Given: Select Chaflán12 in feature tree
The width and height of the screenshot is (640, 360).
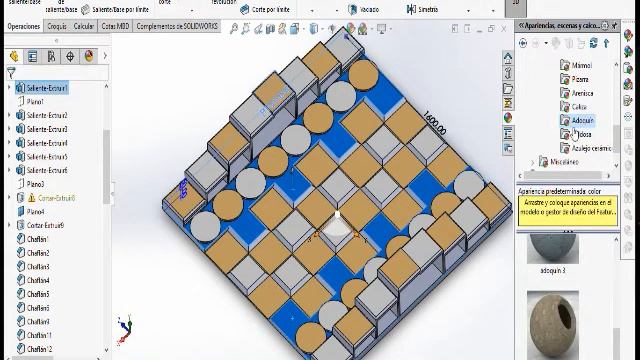Looking at the screenshot, I should (34, 349).
